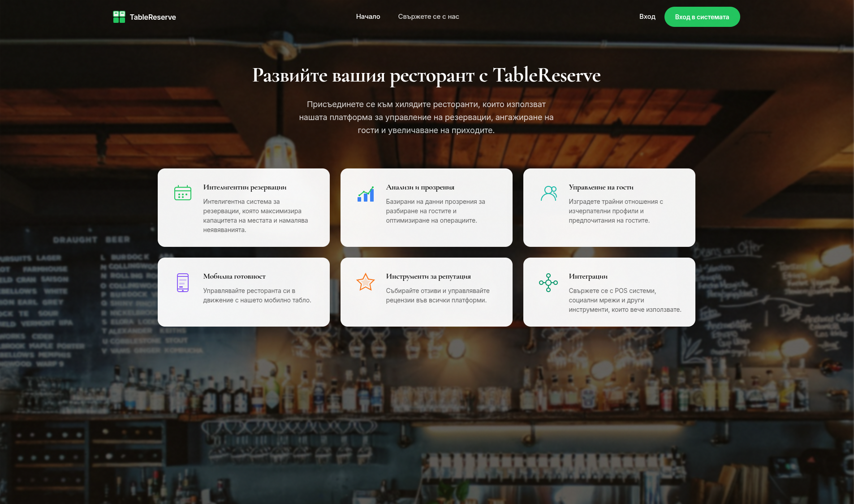Click the people icon for Управление на гости
The width and height of the screenshot is (854, 504).
click(548, 193)
